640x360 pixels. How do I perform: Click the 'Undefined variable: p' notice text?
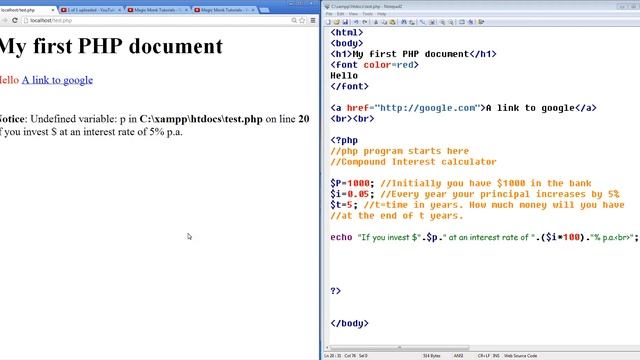pos(78,119)
